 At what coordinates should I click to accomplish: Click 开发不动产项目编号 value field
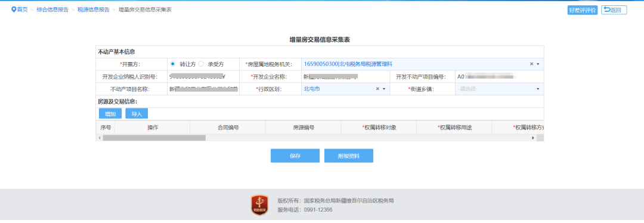499,76
